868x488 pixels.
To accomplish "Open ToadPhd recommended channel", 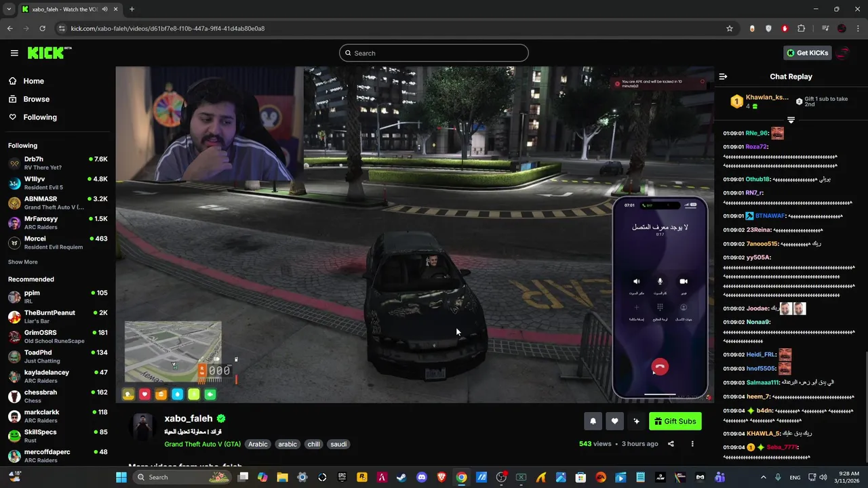I will point(58,357).
